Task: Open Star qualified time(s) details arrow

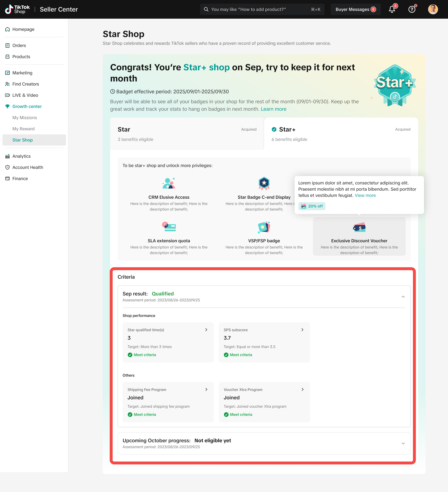Action: (x=206, y=330)
